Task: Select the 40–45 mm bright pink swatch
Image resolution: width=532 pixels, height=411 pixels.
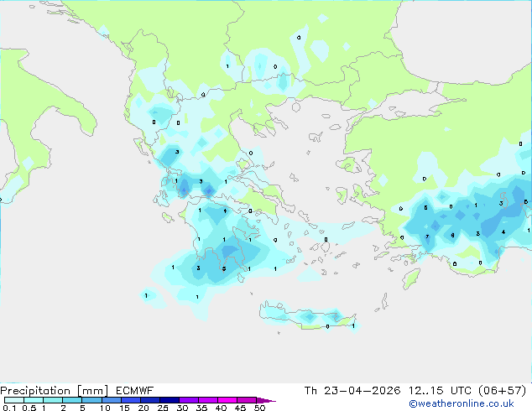Action: pos(227,400)
